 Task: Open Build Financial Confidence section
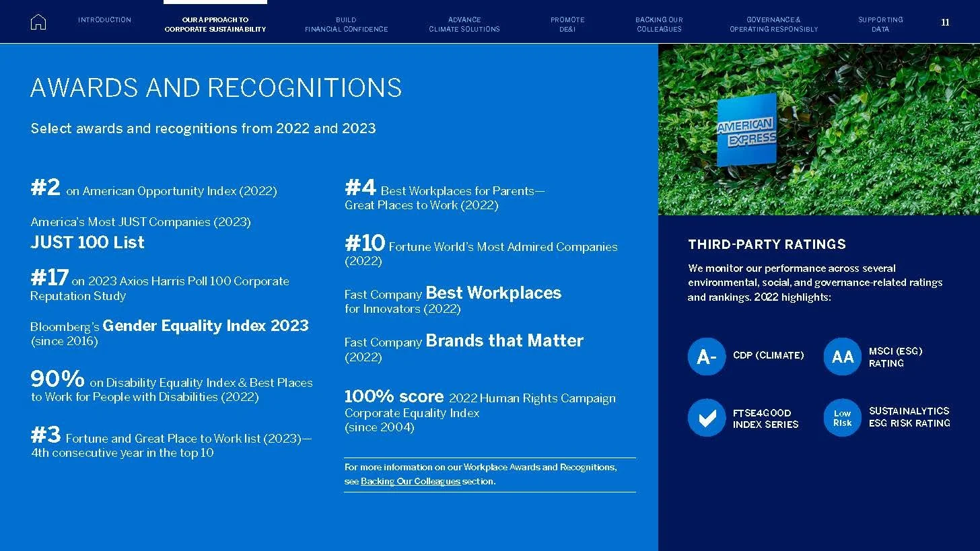[346, 25]
